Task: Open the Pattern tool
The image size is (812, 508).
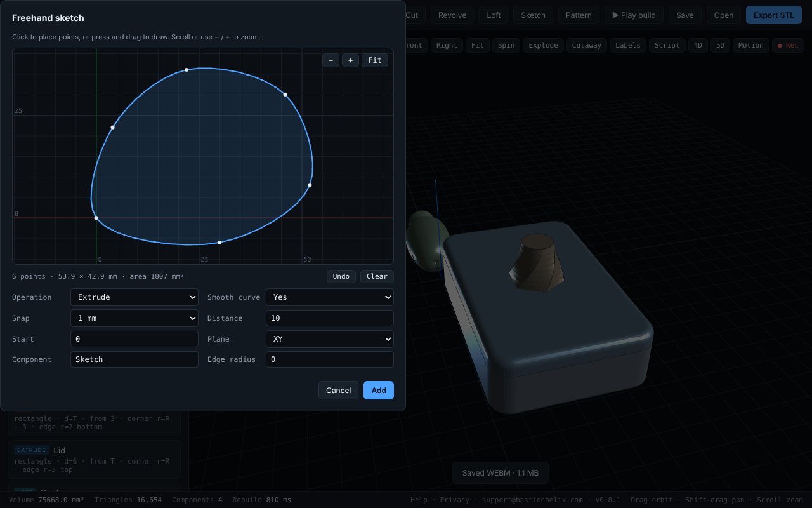Action: coord(579,15)
